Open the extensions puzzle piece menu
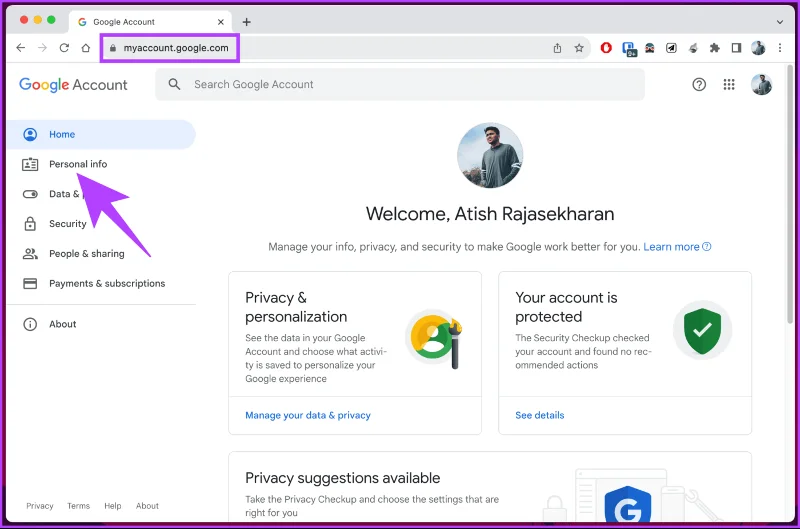Screen dimensions: 800x529 coord(714,48)
